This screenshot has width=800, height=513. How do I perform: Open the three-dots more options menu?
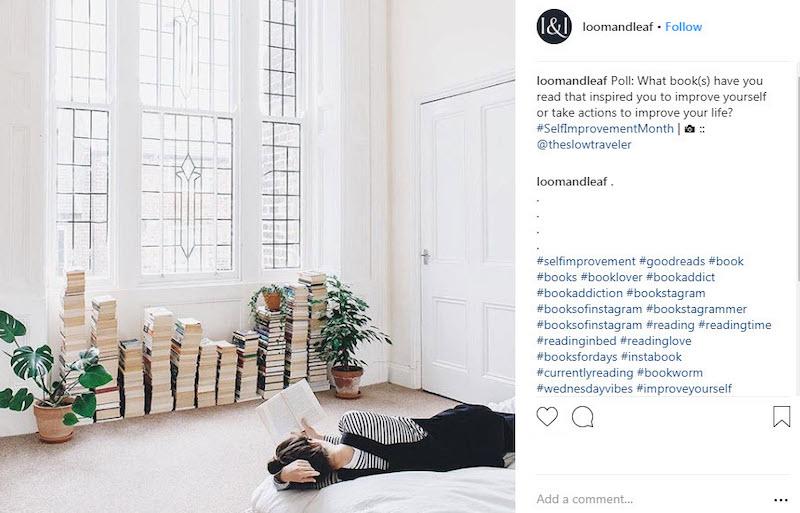[x=781, y=500]
